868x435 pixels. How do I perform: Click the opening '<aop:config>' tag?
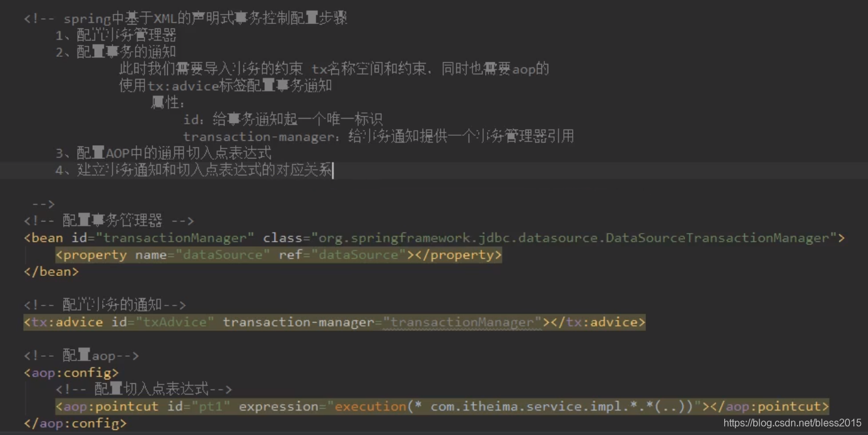point(71,372)
